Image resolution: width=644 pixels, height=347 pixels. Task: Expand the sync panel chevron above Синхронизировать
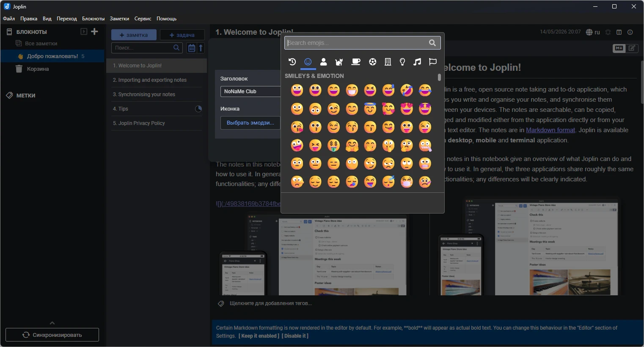pyautogui.click(x=52, y=323)
